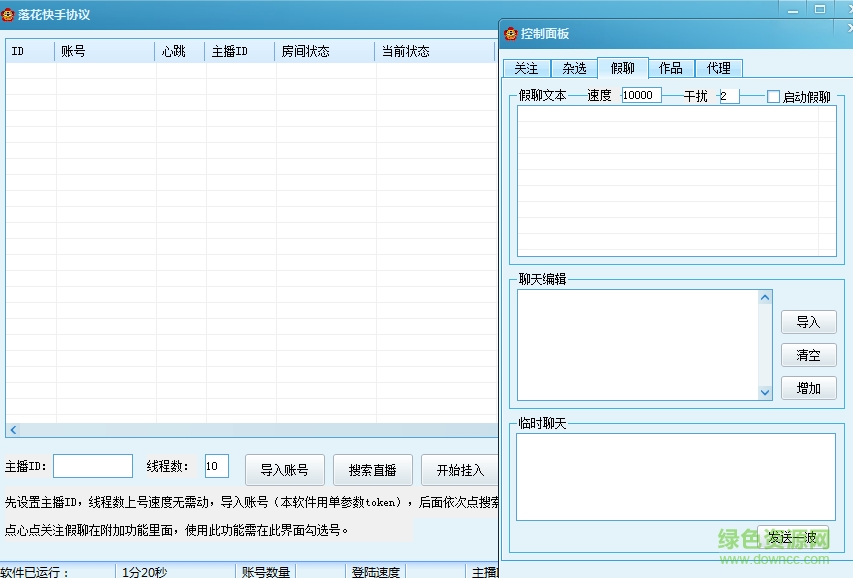Click 增加 to add chat content
Viewport: 853px width, 578px height.
(808, 388)
